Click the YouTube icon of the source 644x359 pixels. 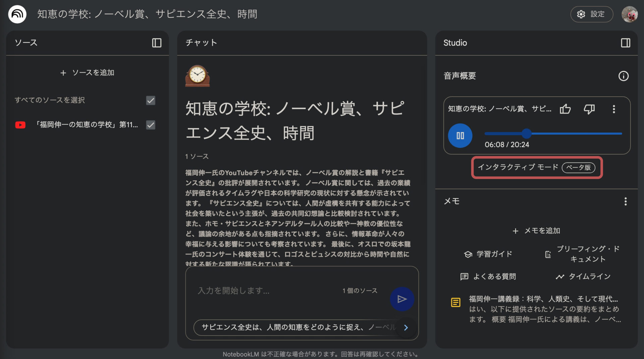[20, 125]
